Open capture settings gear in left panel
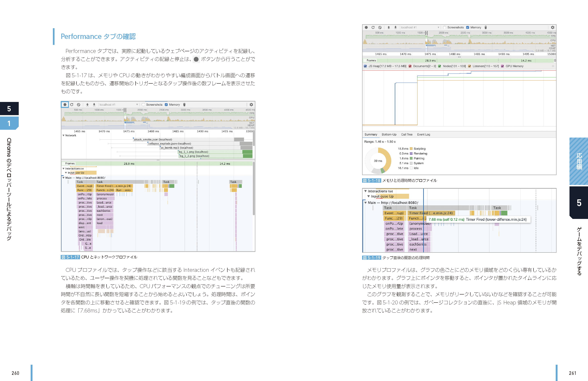The height and width of the screenshot is (381, 588). pos(251,105)
